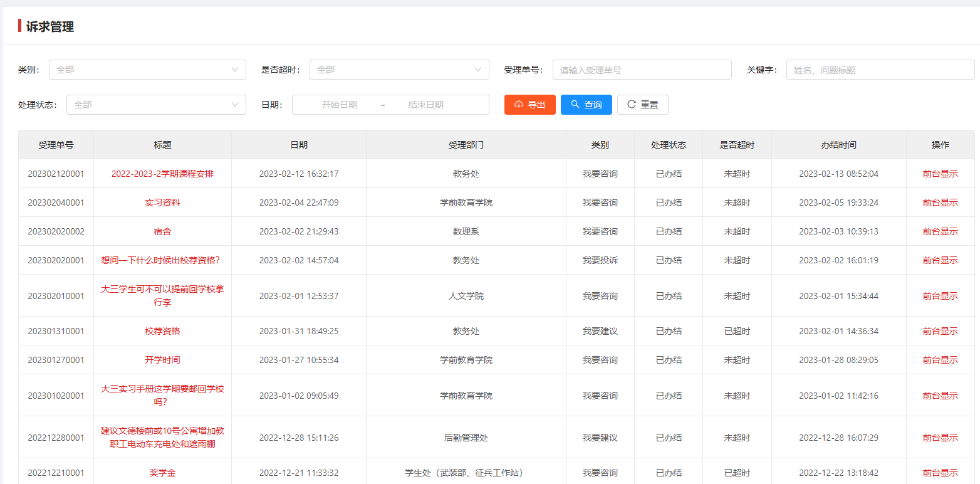Click the 标题 column header

(162, 145)
